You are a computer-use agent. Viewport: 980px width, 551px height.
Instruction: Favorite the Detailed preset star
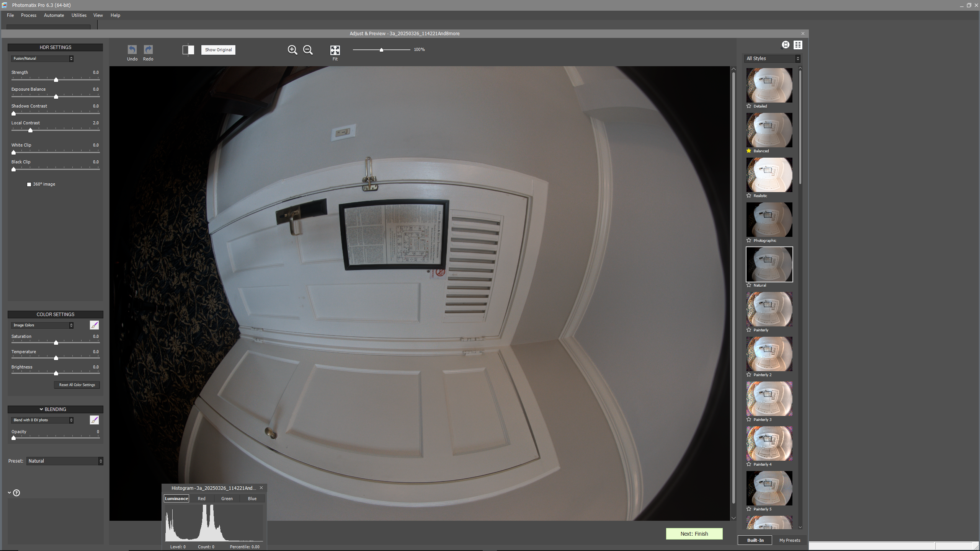749,106
